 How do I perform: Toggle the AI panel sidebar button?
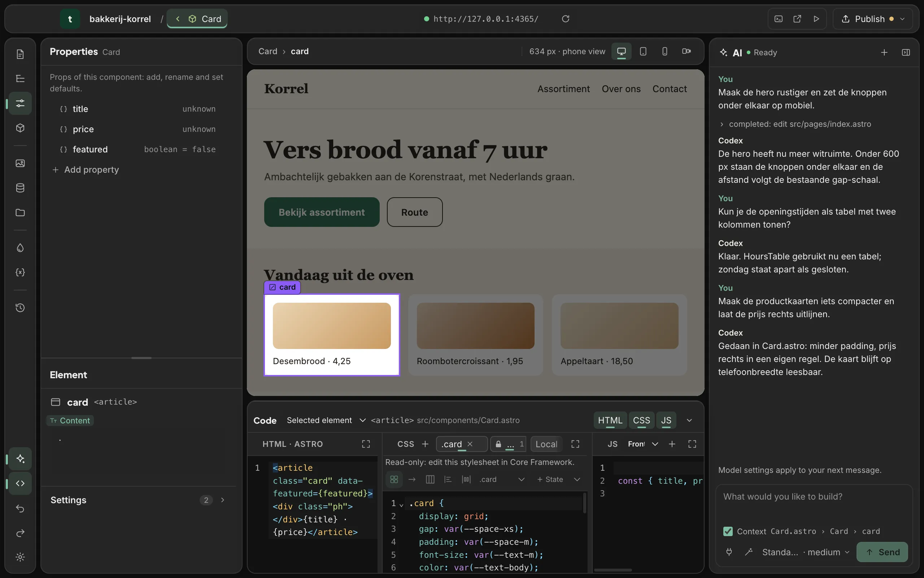(x=20, y=459)
